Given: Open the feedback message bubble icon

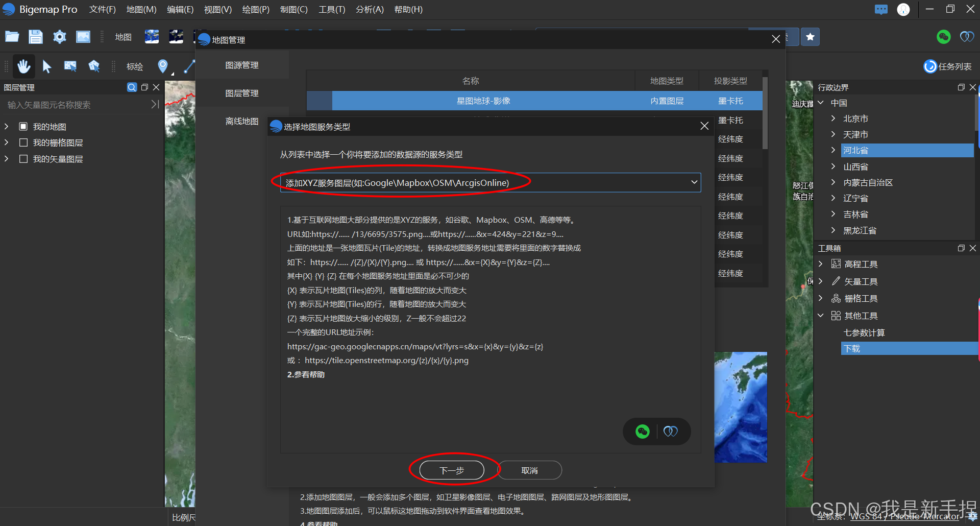Looking at the screenshot, I should pyautogui.click(x=881, y=9).
